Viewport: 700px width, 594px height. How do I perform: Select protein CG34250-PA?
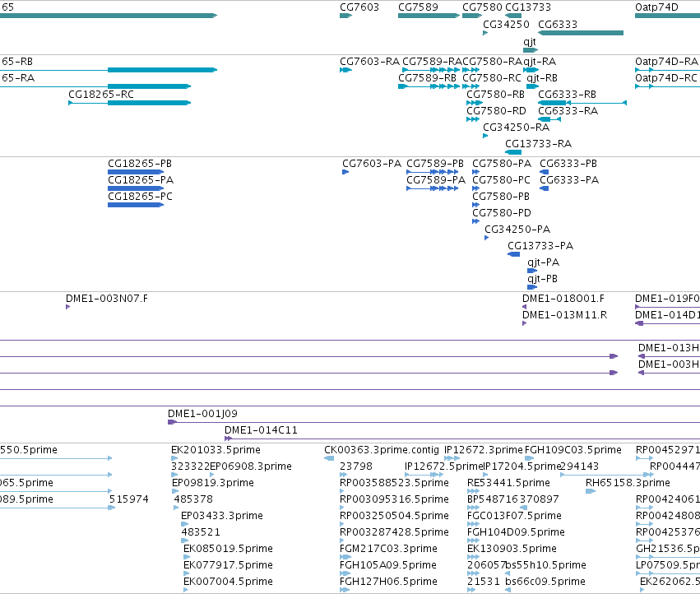tap(517, 230)
